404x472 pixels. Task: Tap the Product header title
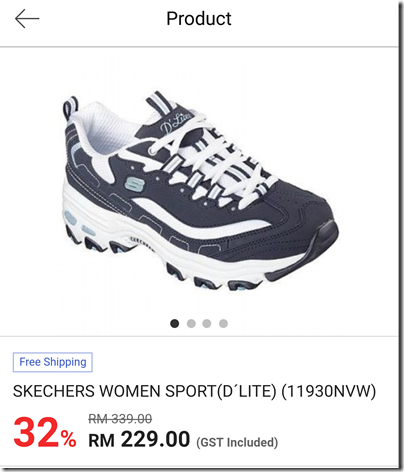[199, 18]
